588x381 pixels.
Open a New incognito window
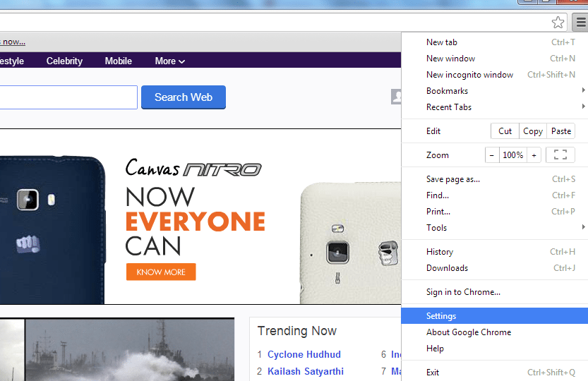(x=495, y=75)
